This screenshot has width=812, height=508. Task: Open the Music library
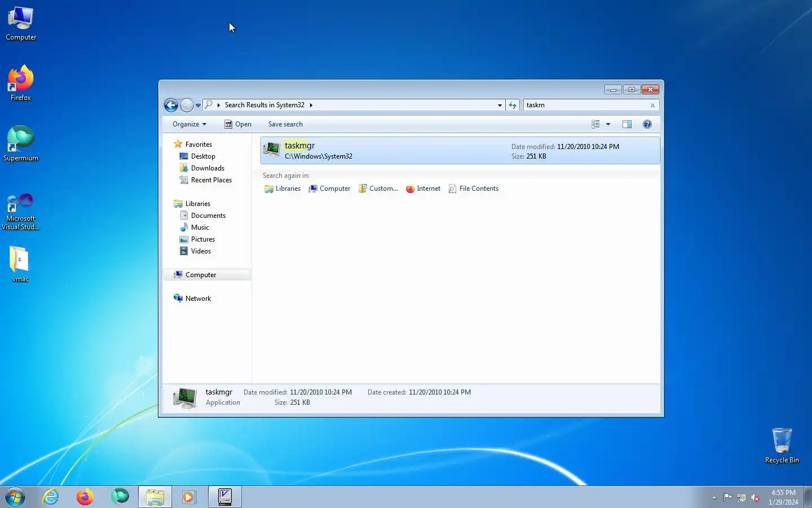click(x=195, y=227)
